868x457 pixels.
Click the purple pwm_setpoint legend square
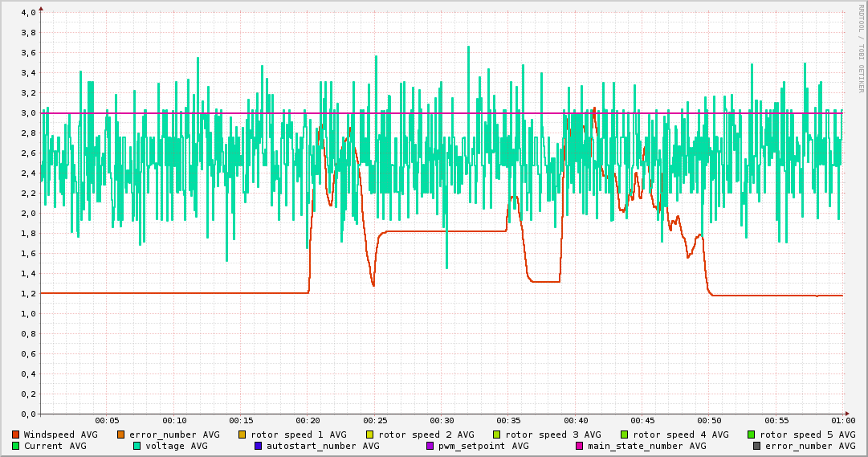(430, 446)
